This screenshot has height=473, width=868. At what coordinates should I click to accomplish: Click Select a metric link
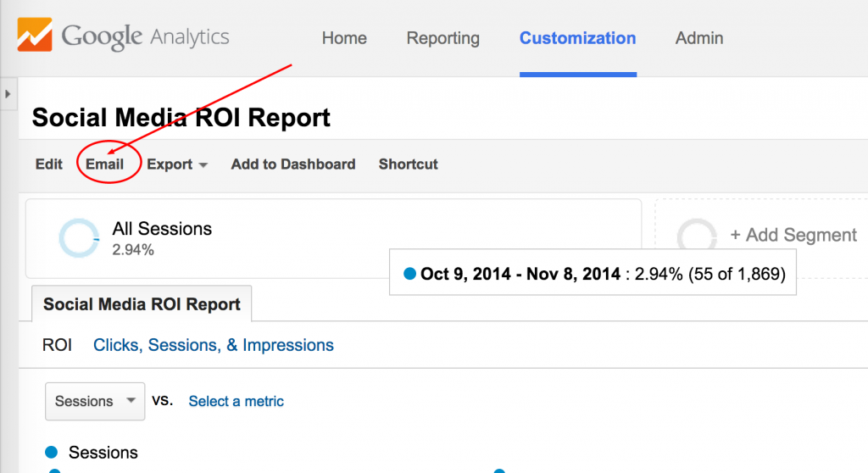pyautogui.click(x=236, y=401)
